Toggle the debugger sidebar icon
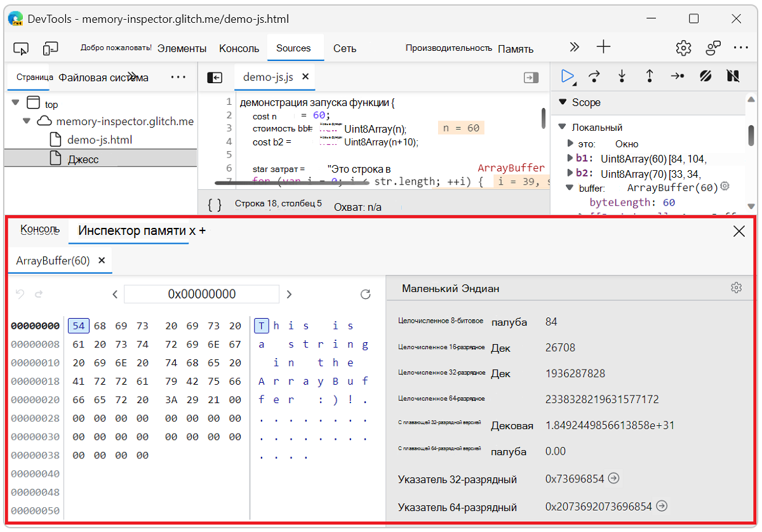The width and height of the screenshot is (762, 532). [x=531, y=77]
